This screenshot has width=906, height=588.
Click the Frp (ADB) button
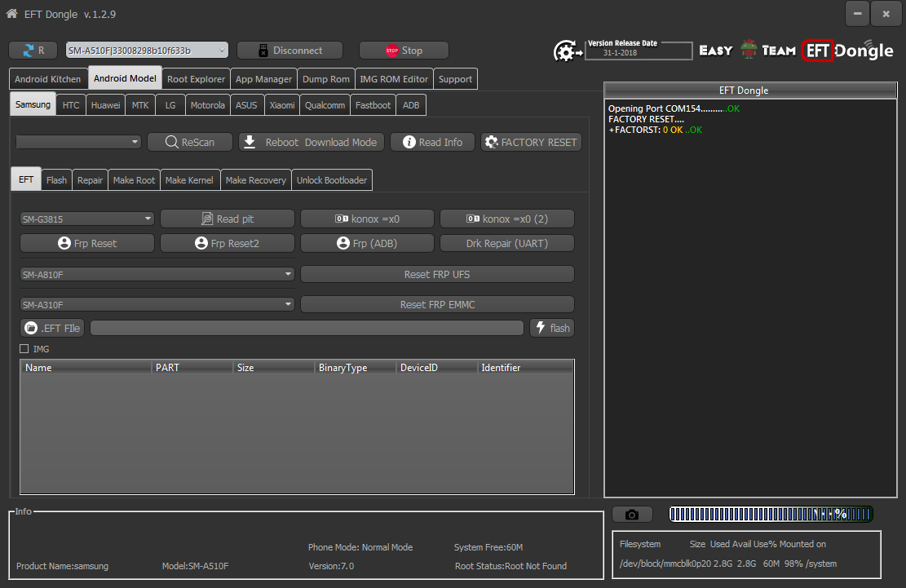point(367,243)
